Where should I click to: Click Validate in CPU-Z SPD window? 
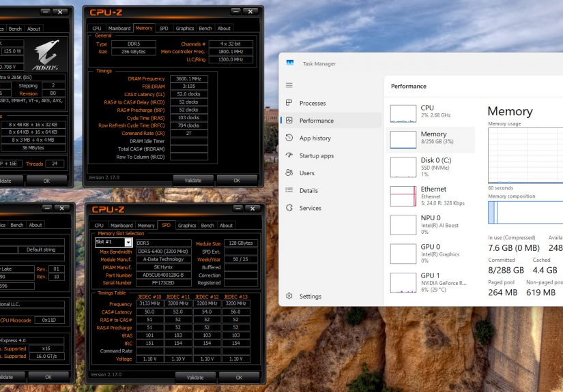[x=195, y=377]
